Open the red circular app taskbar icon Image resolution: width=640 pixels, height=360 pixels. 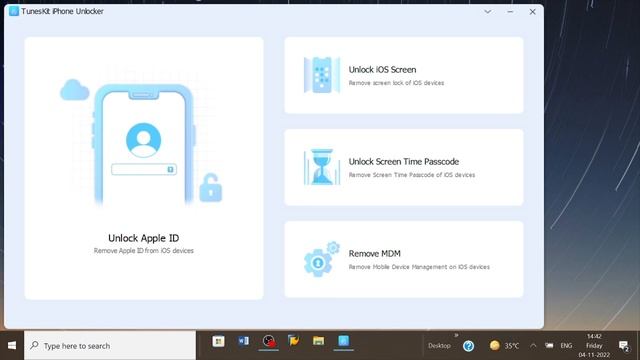pyautogui.click(x=269, y=341)
